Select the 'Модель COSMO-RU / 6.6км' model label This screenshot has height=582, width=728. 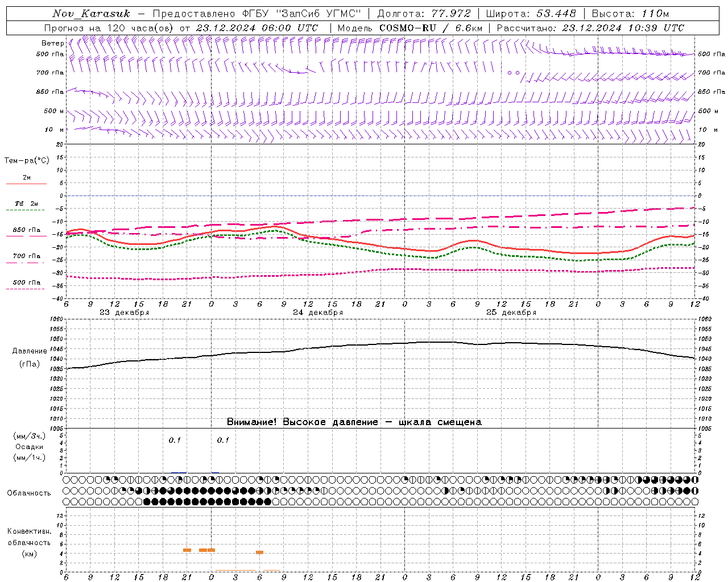[409, 28]
